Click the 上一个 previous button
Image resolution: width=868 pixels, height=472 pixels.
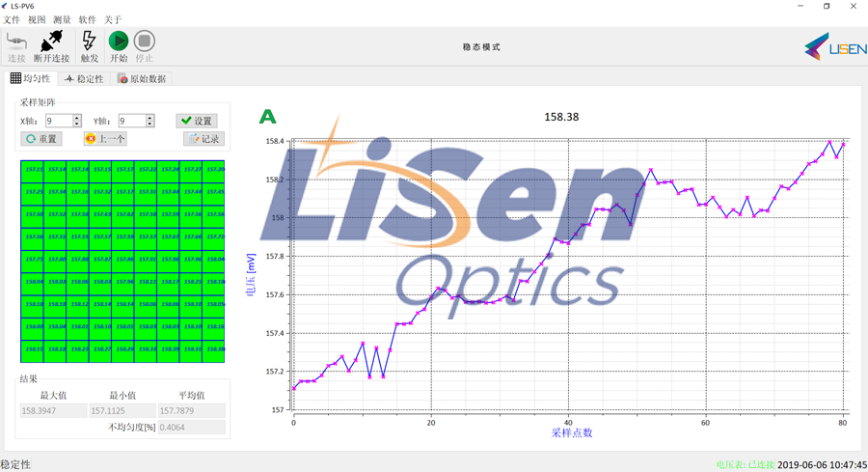pos(105,139)
